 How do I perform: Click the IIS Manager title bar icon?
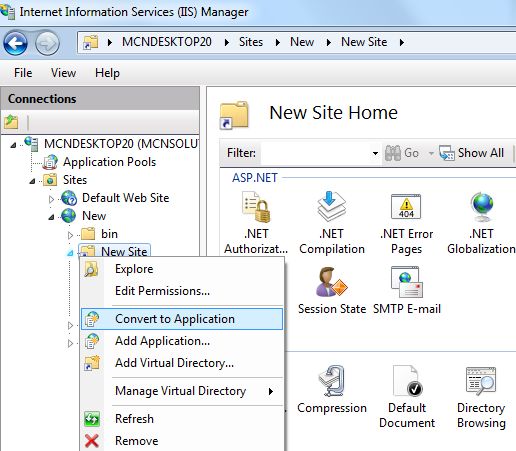click(x=7, y=12)
